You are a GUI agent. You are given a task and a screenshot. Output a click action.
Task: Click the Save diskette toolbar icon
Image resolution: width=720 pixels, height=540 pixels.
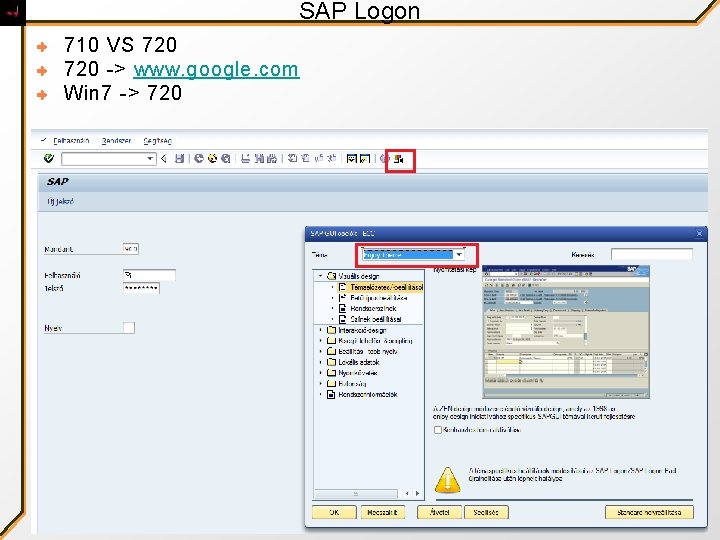(180, 159)
